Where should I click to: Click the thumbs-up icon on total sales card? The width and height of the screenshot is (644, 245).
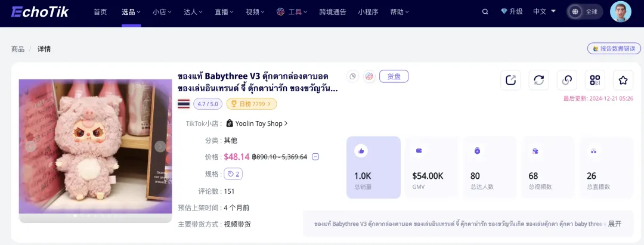click(361, 151)
